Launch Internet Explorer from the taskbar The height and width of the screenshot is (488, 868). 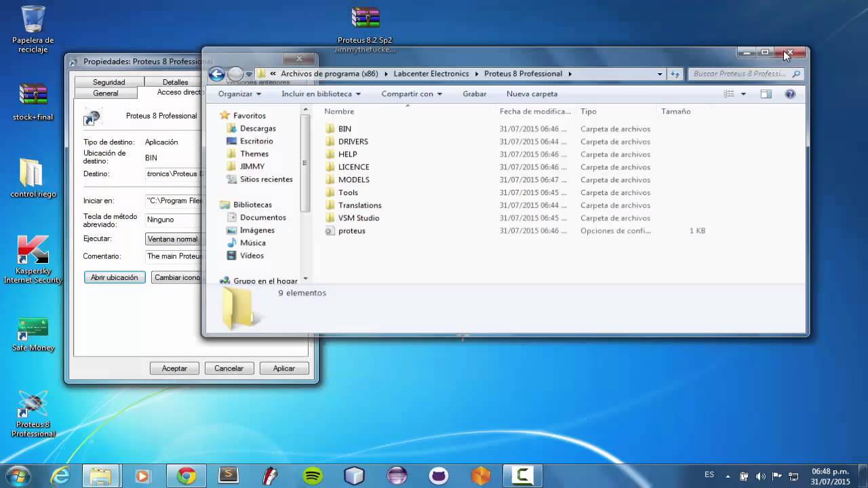tap(60, 476)
